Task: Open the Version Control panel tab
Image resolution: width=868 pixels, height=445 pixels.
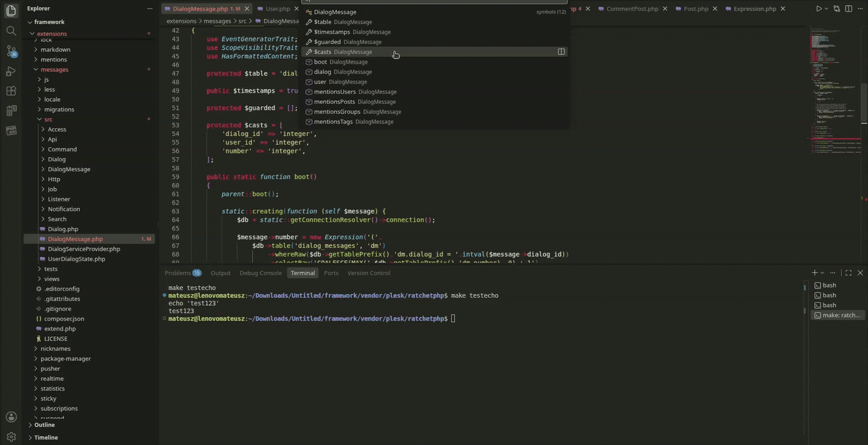Action: point(368,273)
